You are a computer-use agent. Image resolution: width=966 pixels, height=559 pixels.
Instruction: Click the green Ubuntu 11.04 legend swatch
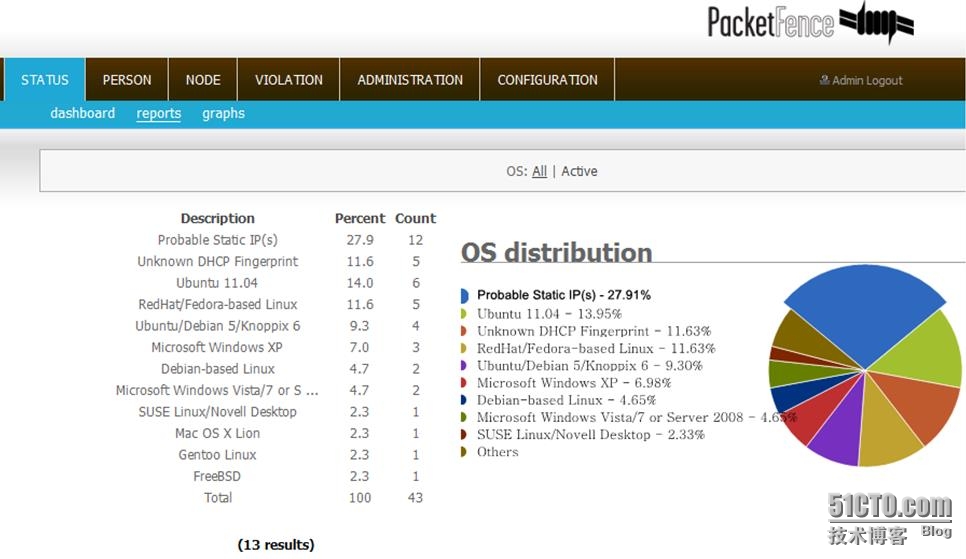[x=463, y=314]
